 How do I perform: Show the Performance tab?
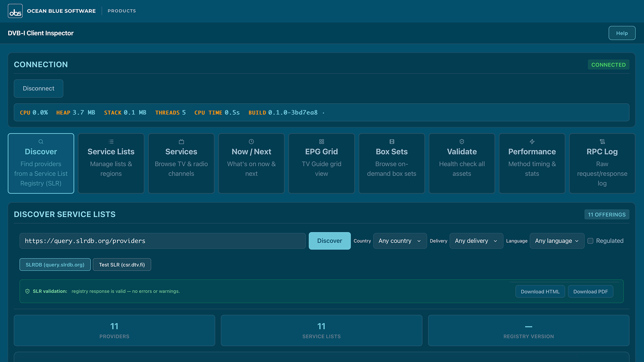[x=532, y=164]
